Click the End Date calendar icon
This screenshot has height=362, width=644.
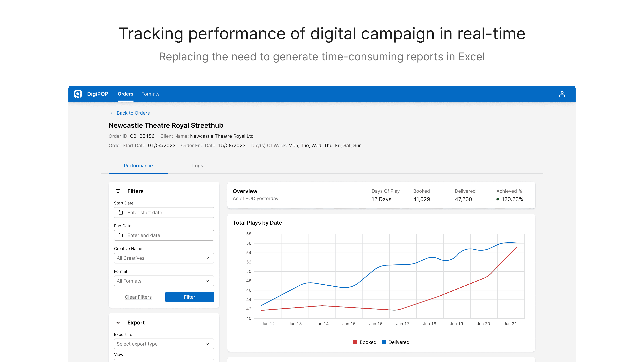point(121,235)
